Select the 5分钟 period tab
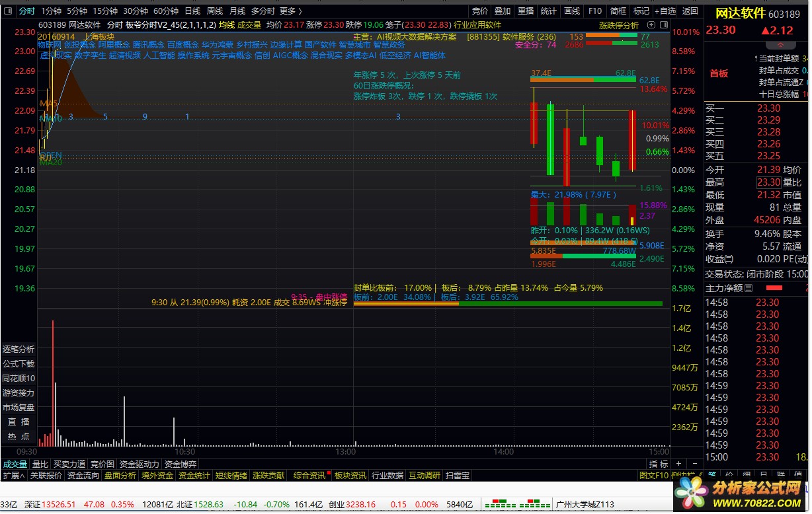The height and width of the screenshot is (514, 812). tap(77, 11)
